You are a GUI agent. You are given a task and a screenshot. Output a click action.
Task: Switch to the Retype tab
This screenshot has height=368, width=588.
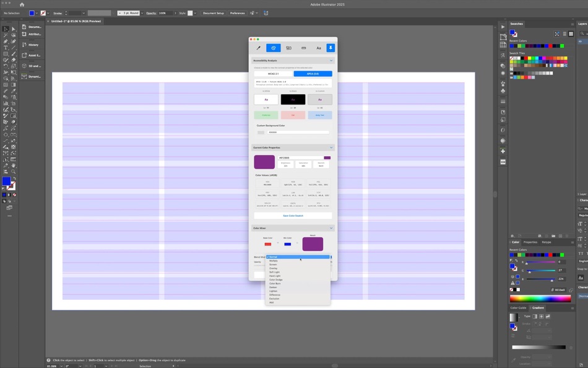547,242
